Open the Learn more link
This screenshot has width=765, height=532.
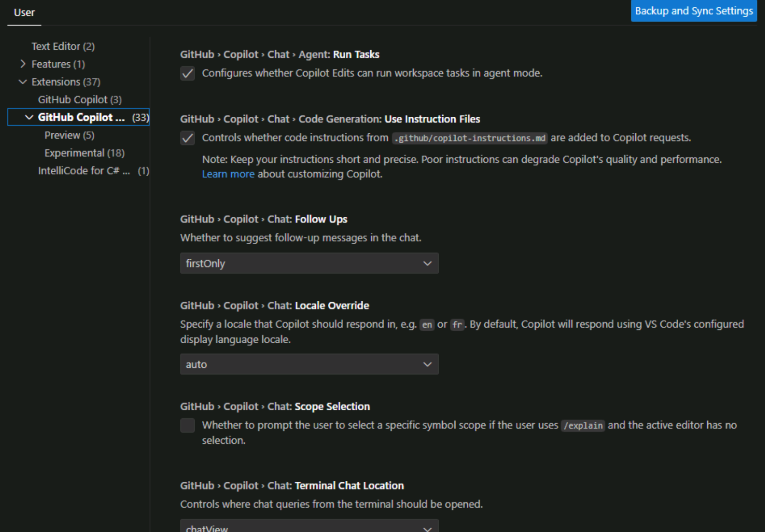228,174
